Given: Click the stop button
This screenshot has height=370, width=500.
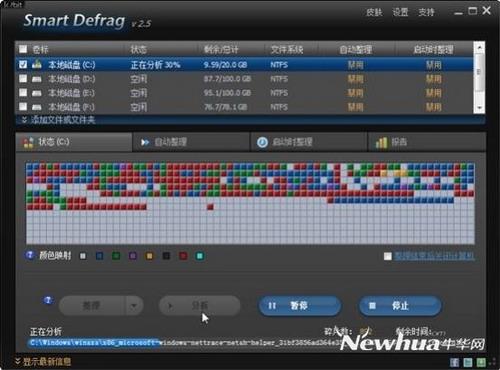Looking at the screenshot, I should 400,305.
